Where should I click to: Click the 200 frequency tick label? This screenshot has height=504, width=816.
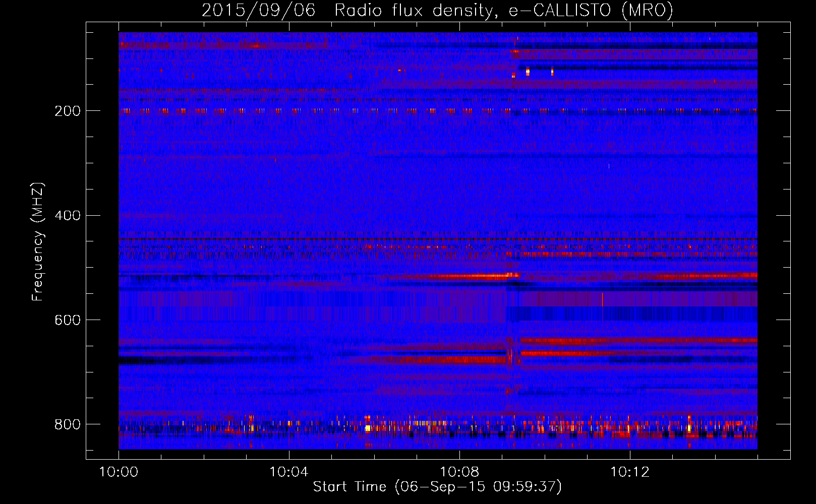(68, 111)
